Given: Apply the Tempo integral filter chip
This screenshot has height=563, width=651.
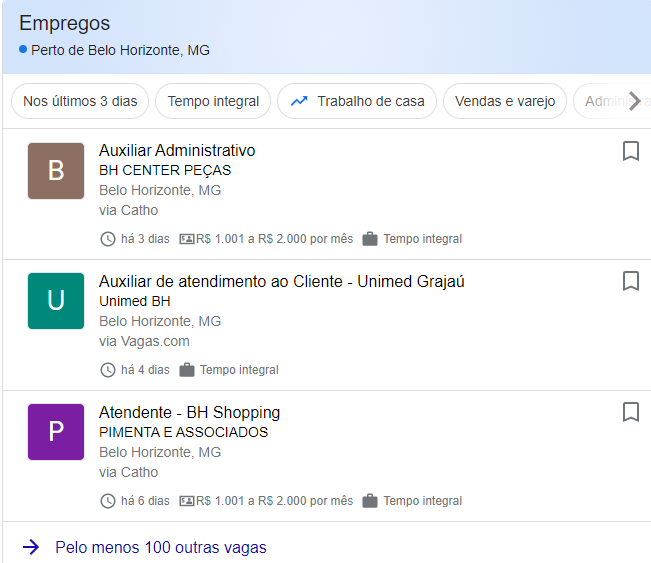Looking at the screenshot, I should [x=213, y=101].
